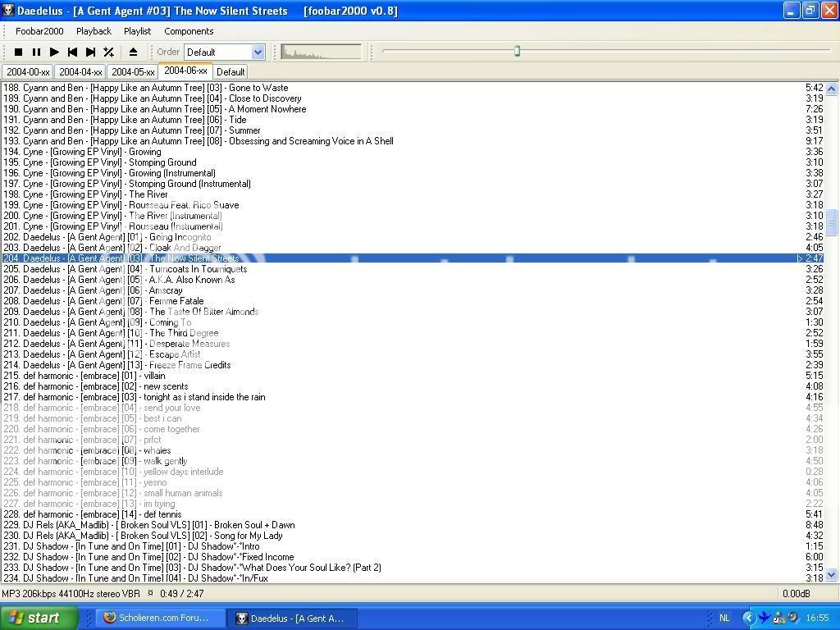840x630 pixels.
Task: Select track 196 Growing (Instrumental)
Action: [413, 173]
